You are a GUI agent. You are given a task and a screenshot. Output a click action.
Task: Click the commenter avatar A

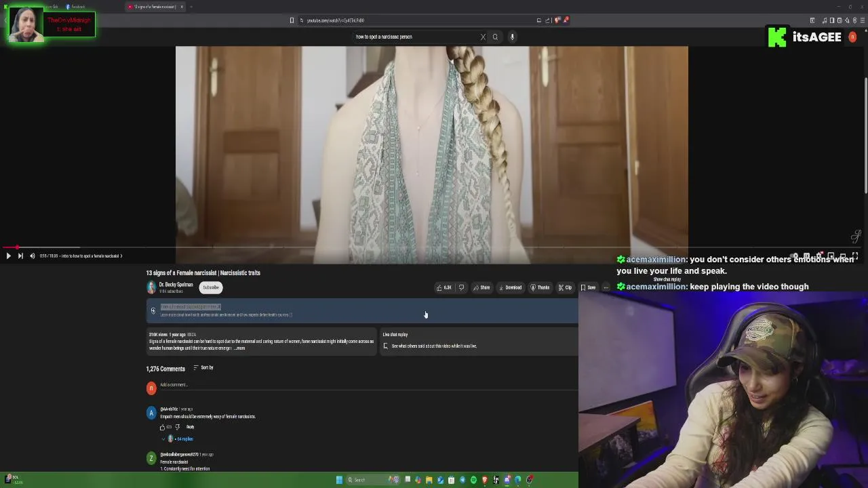coord(151,413)
